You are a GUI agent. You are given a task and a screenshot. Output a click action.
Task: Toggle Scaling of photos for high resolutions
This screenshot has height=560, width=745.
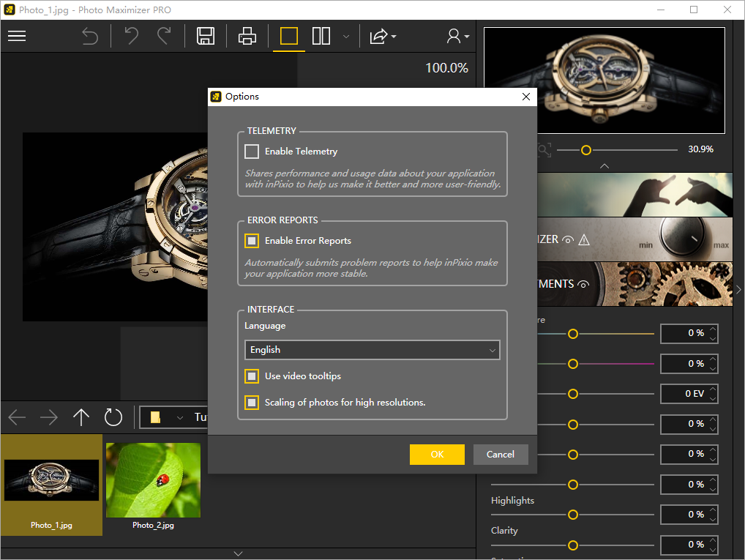[252, 403]
